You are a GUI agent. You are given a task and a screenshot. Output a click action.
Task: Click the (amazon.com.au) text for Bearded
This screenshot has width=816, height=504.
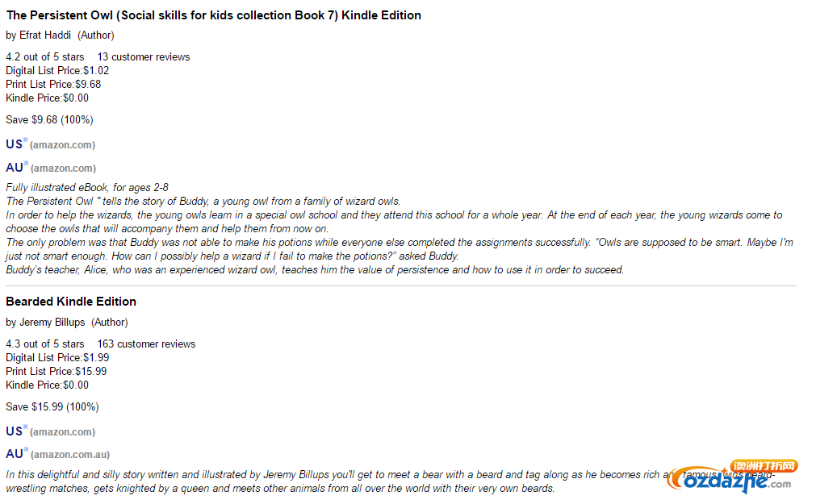coord(70,455)
